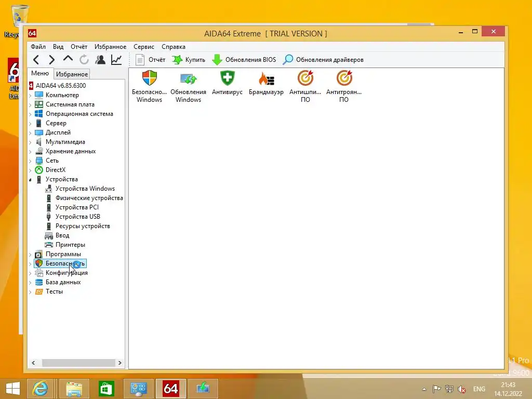Click the muted volume tray icon
This screenshot has width=532, height=399.
(461, 389)
